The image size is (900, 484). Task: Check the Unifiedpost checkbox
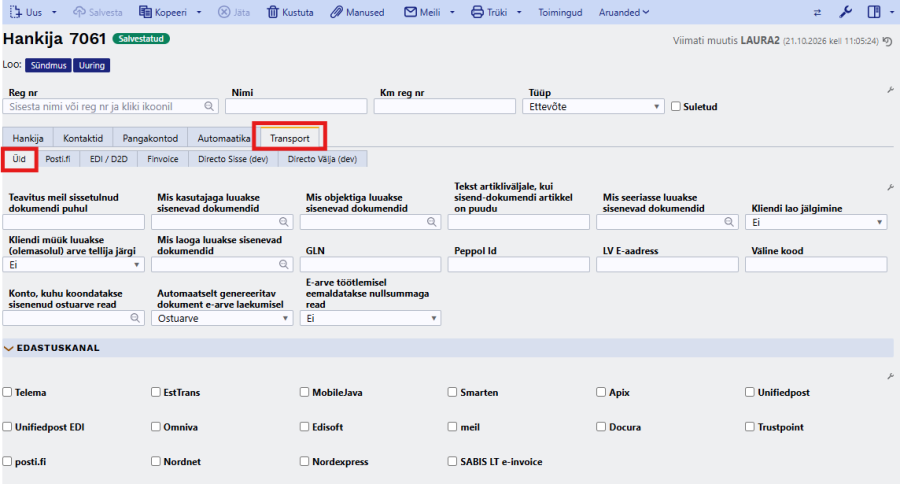click(750, 392)
